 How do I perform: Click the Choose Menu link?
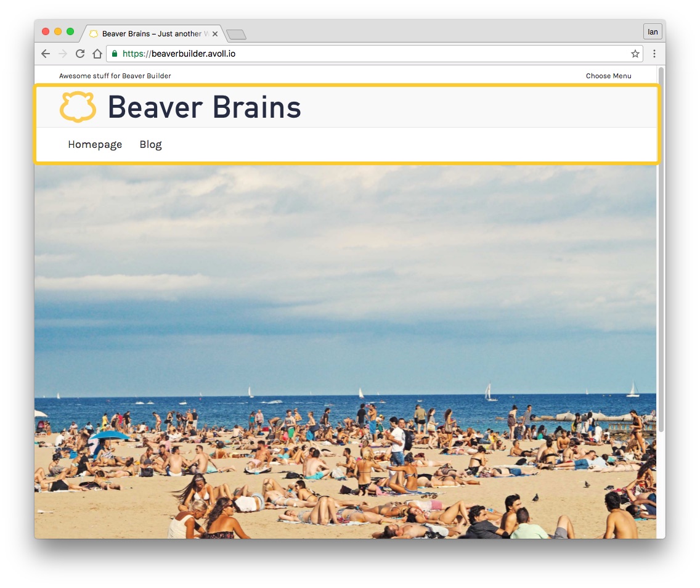point(608,76)
